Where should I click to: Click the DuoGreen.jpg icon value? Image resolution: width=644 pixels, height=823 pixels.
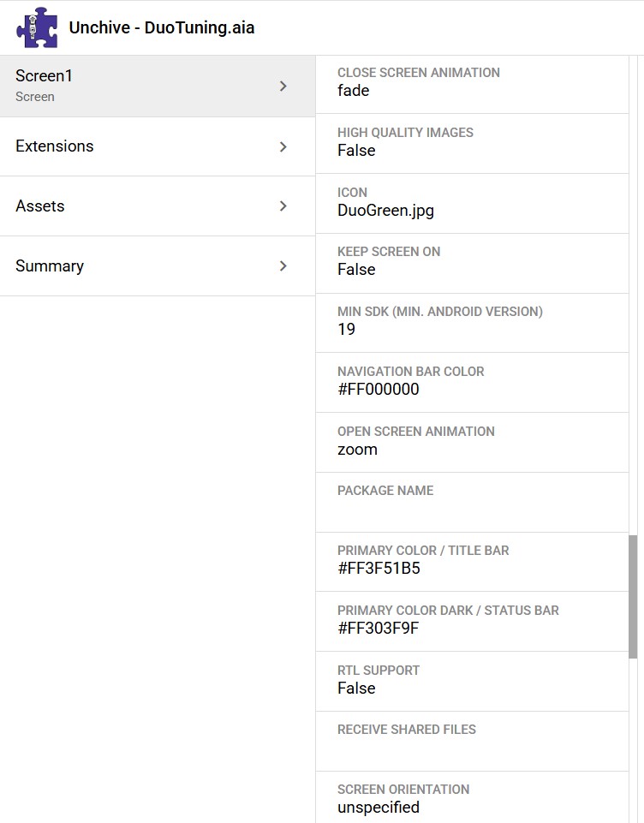[385, 211]
